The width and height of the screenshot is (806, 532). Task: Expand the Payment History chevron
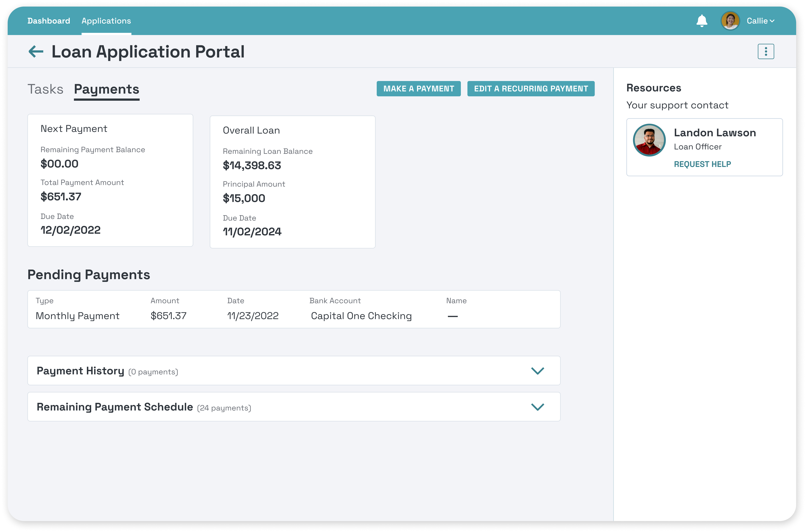point(537,371)
